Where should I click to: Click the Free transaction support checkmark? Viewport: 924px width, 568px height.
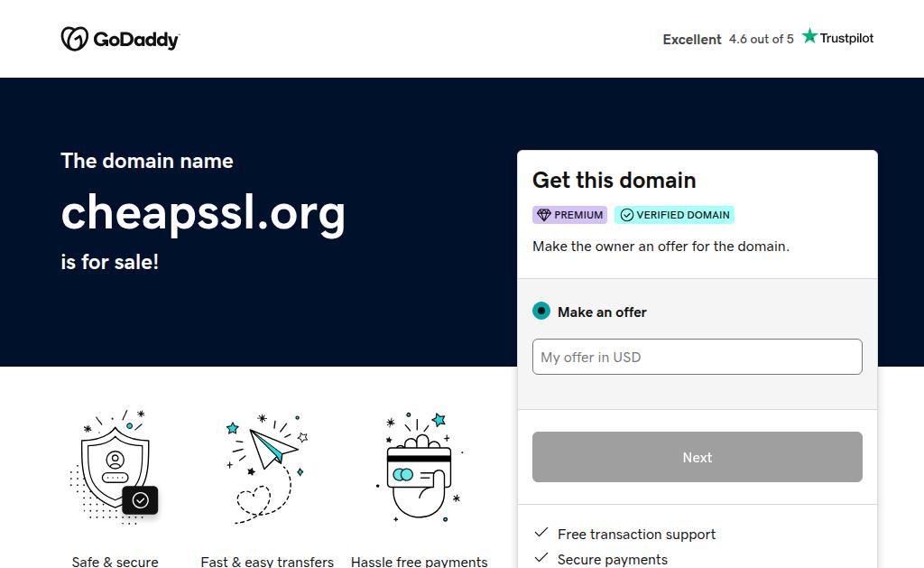[x=541, y=534]
